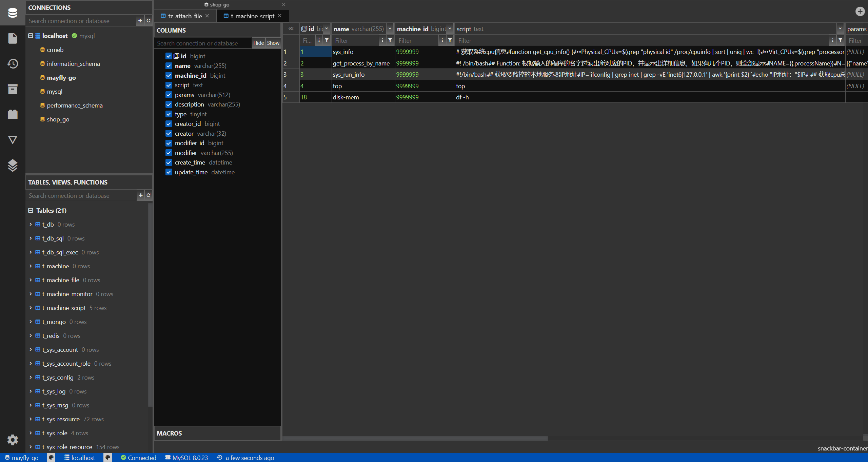868x462 pixels.
Task: Toggle the script column checkbox
Action: point(169,85)
